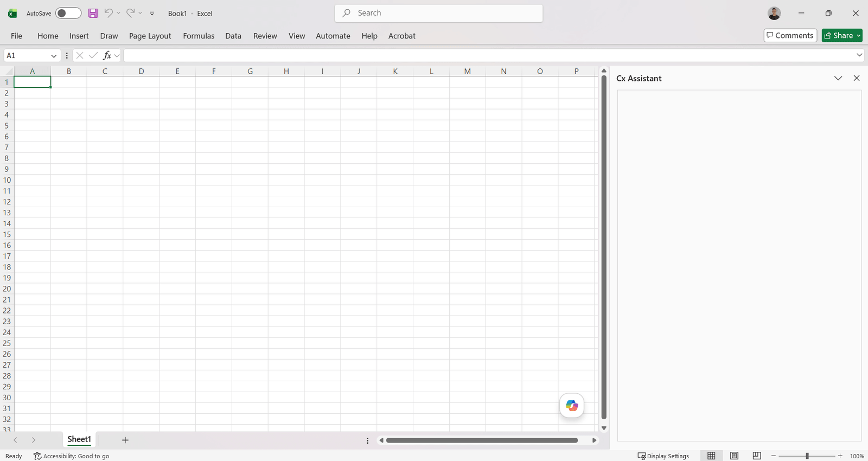
Task: Select column D header
Action: [x=141, y=71]
